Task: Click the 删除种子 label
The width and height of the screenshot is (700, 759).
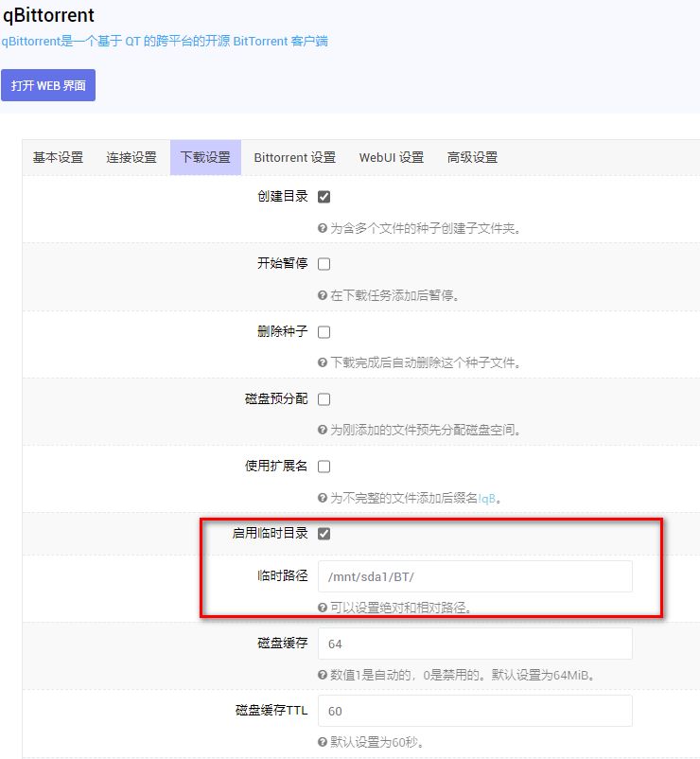Action: 283,331
